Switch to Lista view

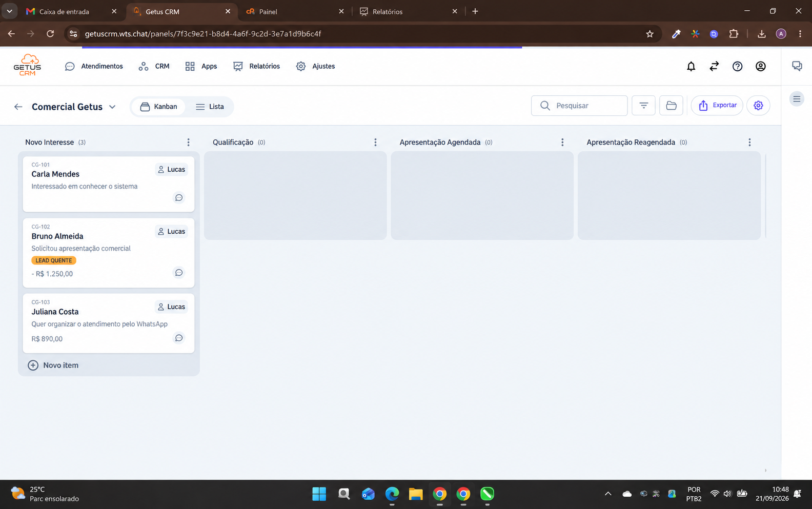210,107
